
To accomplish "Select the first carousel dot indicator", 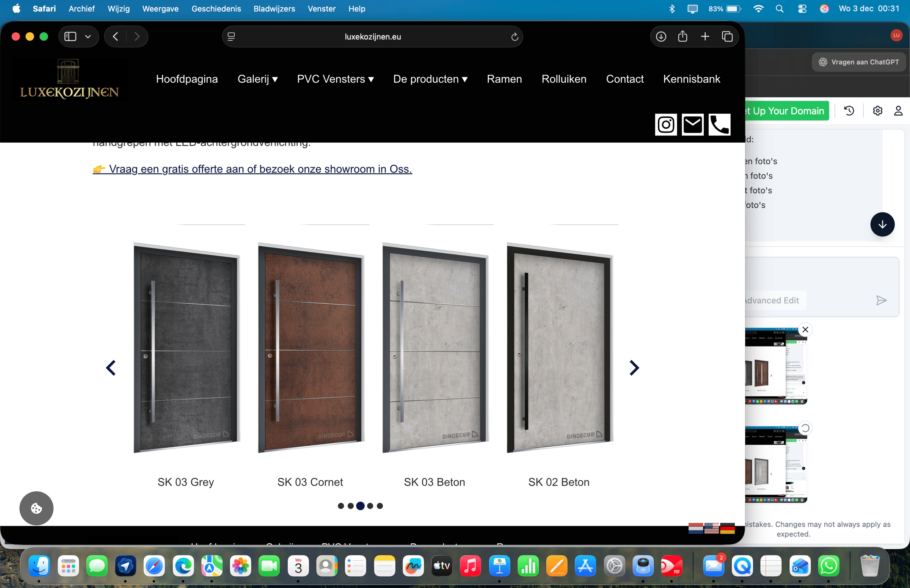I will click(x=341, y=505).
